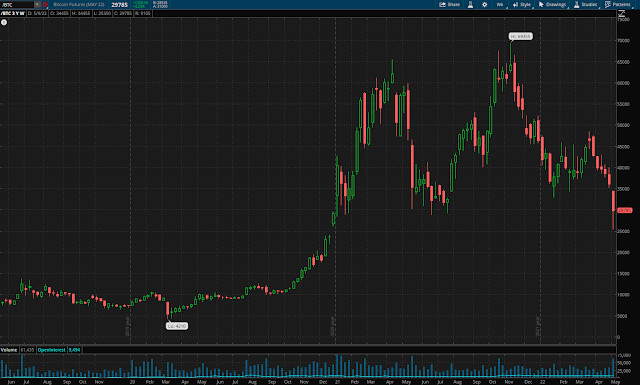640x385 pixels.
Task: Click the /BTC 3 Y W chart label
Action: pyautogui.click(x=13, y=13)
